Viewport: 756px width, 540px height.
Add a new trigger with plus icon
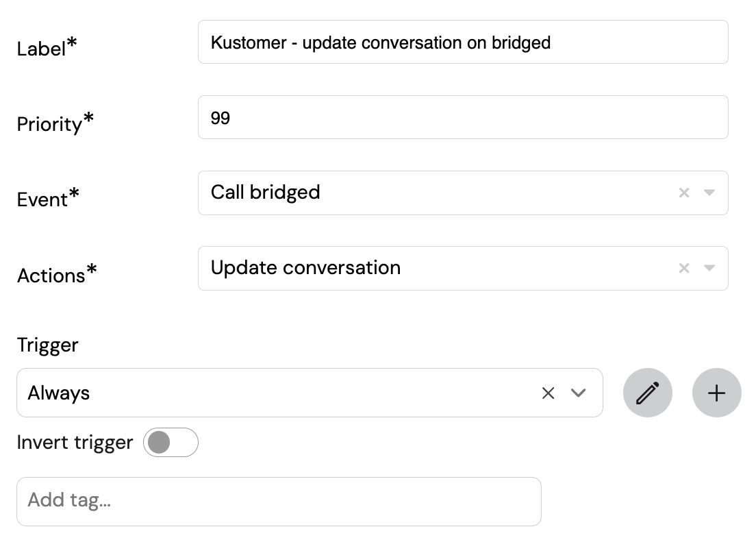pos(716,393)
